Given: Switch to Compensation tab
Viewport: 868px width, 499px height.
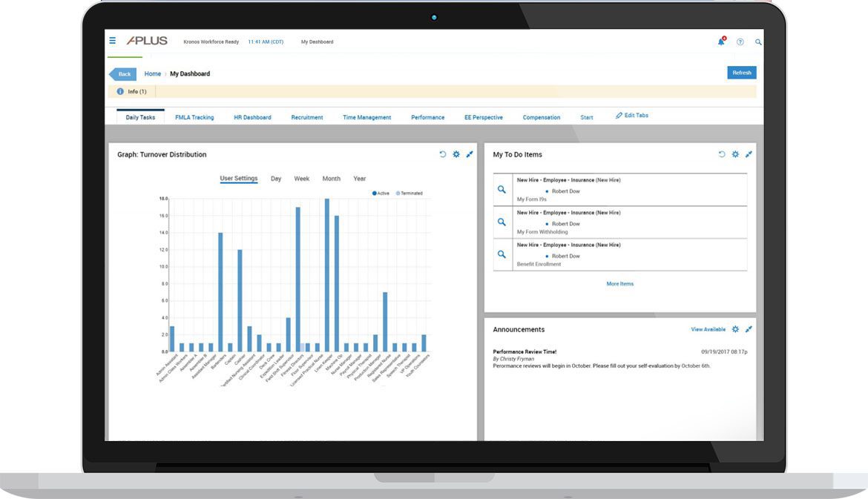Looking at the screenshot, I should (542, 117).
